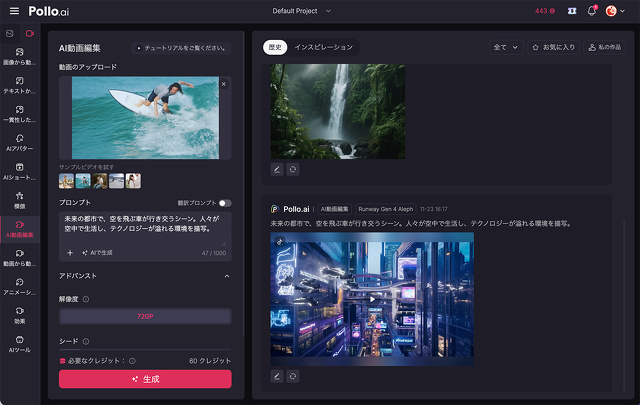Click the edit pencil icon under city video

tap(278, 376)
